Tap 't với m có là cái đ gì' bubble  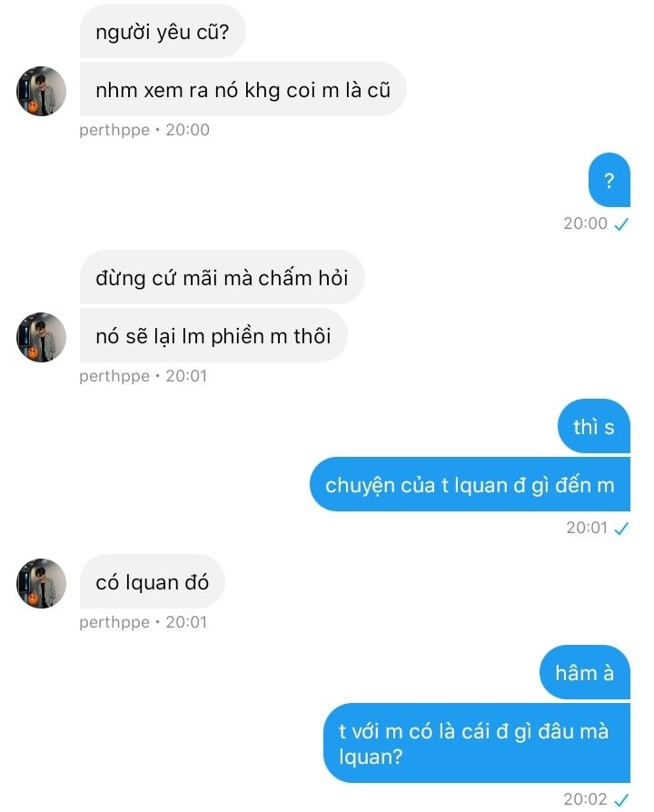[x=477, y=743]
